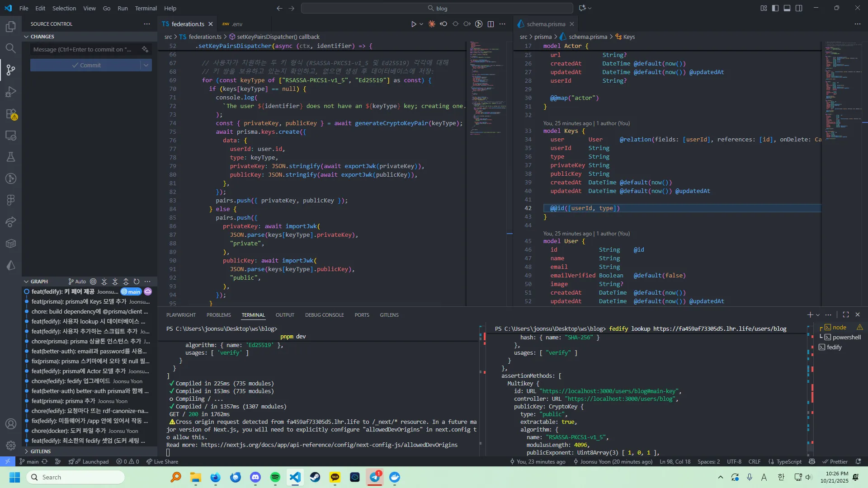
Task: Split the federation.ts editor right
Action: [x=491, y=24]
